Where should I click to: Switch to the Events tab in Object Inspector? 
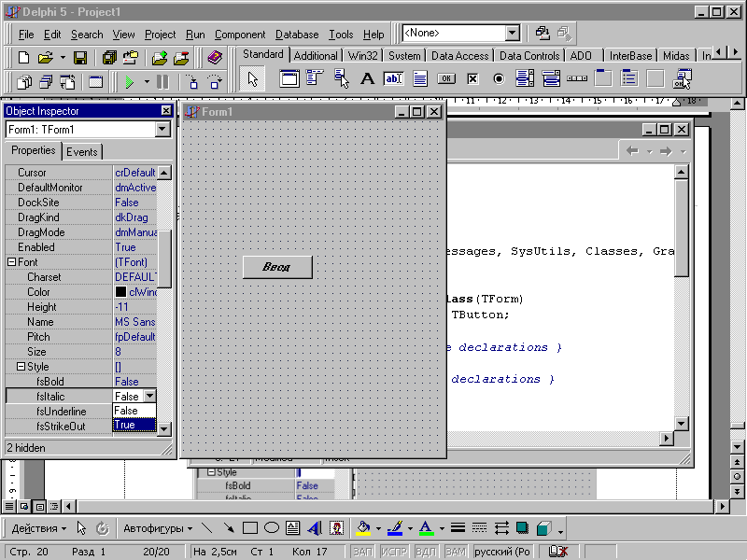point(82,152)
